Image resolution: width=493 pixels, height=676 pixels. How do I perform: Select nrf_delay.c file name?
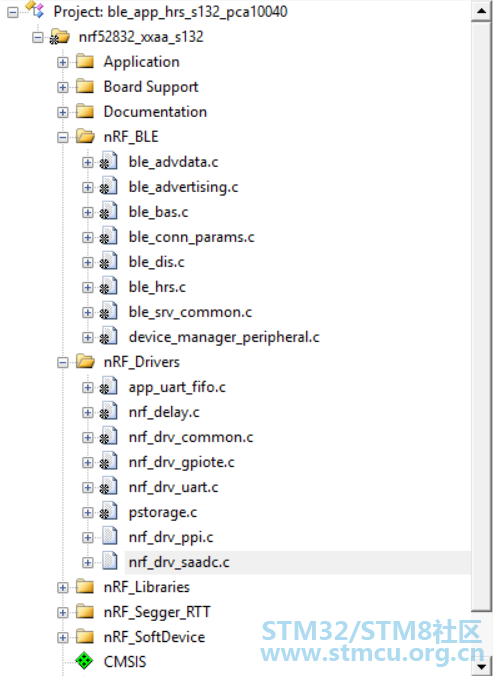164,412
